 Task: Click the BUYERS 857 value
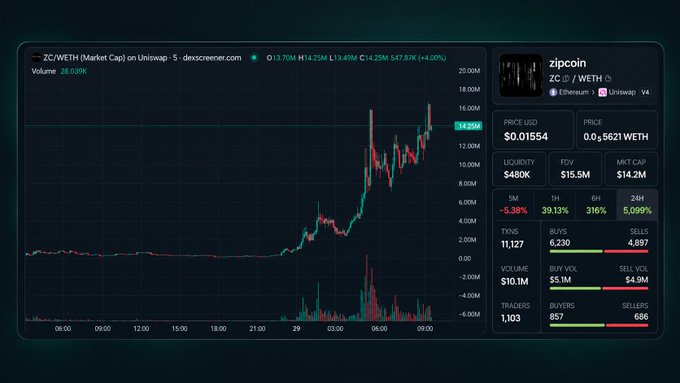556,317
